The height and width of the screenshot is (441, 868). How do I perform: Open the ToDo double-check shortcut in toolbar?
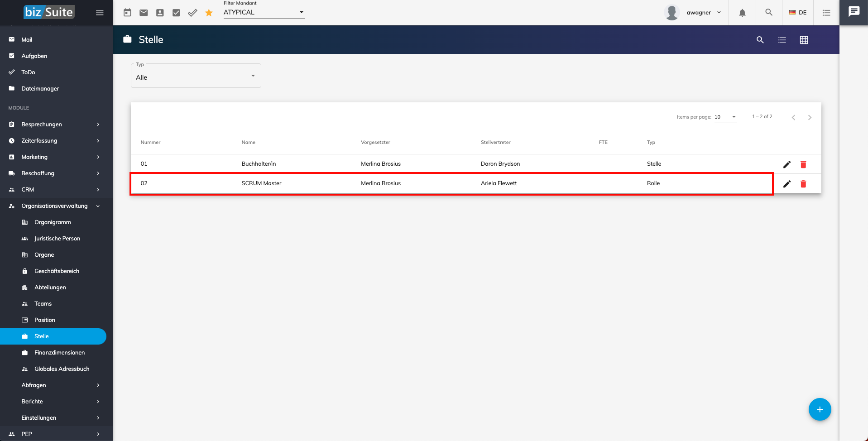(192, 13)
